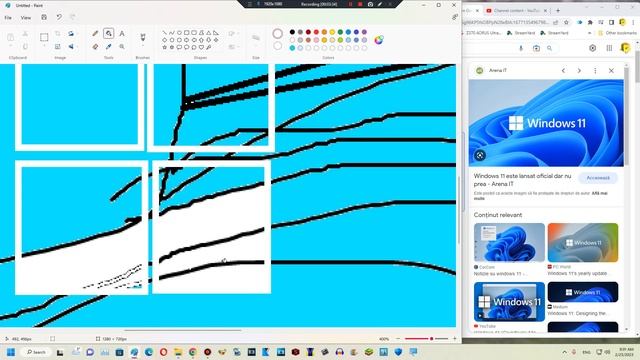
Task: Click the Accesează button
Action: (x=598, y=178)
